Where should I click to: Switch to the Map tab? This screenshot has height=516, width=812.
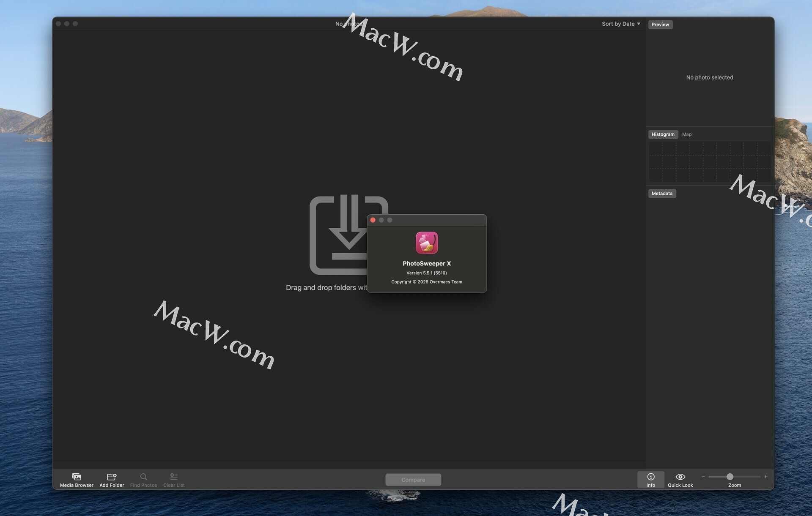687,134
